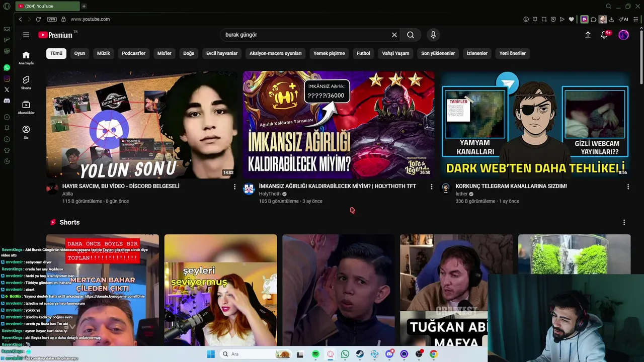Open the history clock in Opera sidebar
Screen dimensions: 644x362
tap(7, 139)
